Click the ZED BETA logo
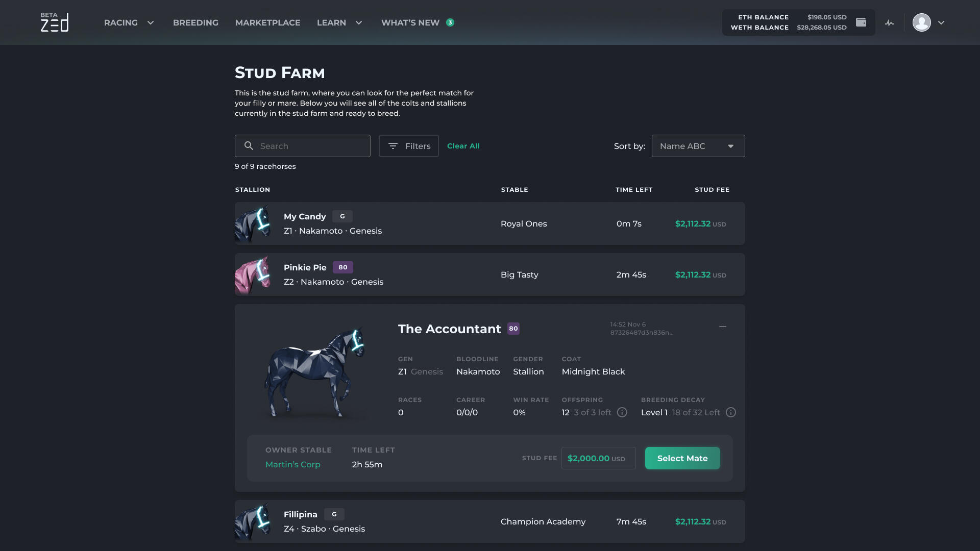 click(55, 22)
